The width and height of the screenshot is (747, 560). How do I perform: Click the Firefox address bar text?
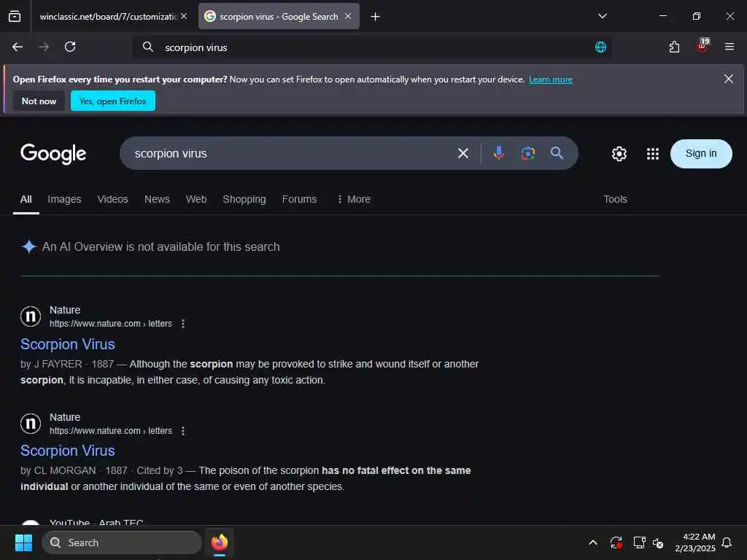[x=196, y=47]
